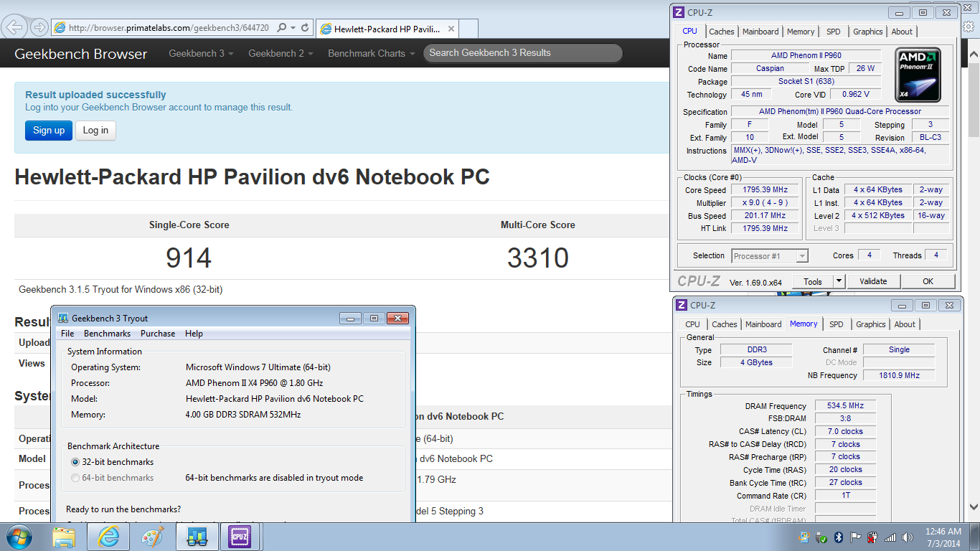The width and height of the screenshot is (980, 551).
Task: Open the Windows Start menu
Action: click(19, 537)
